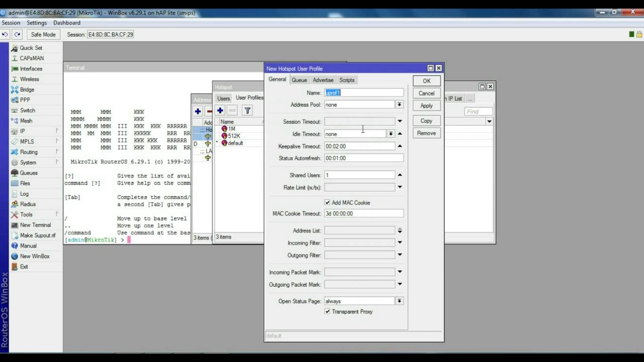Viewport: 644px width, 362px height.
Task: Collapse the Keepalive Timeout field
Action: pyautogui.click(x=399, y=146)
